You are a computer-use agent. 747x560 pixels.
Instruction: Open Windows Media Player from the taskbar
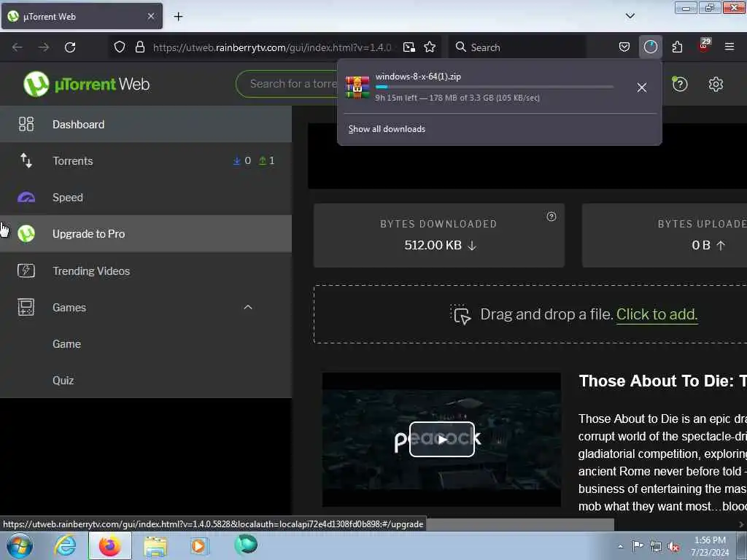(x=198, y=545)
